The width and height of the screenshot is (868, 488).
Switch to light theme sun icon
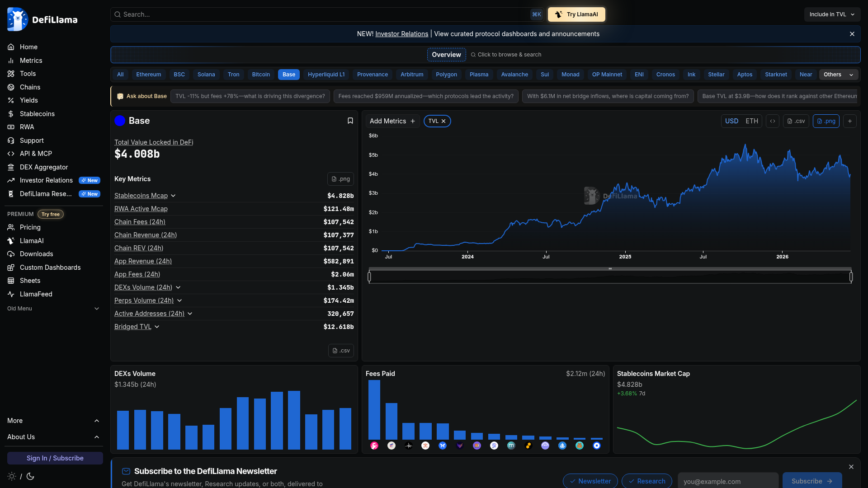point(12,476)
